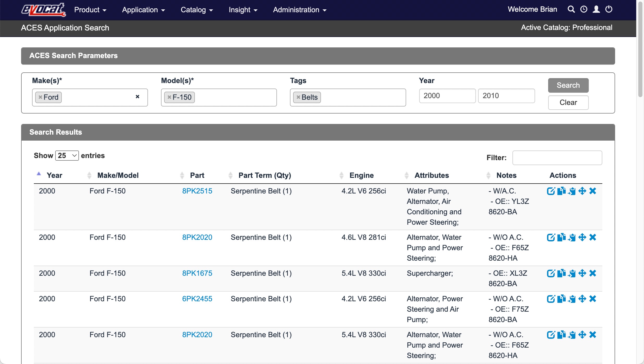Open the user profile icon
644x364 pixels.
(596, 9)
